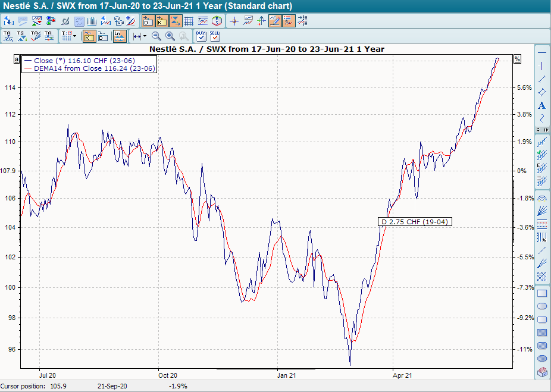
Task: Select the zoom in magnifier tool
Action: pos(169,36)
